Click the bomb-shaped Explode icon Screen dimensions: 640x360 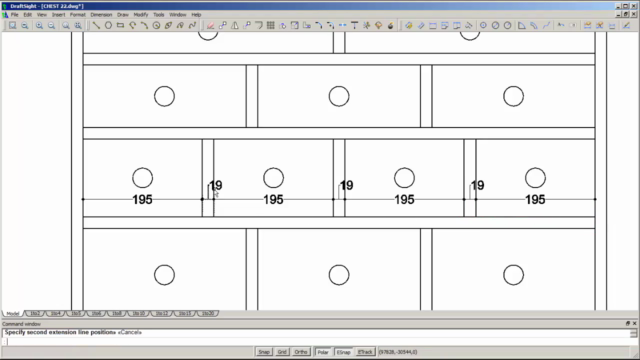click(x=391, y=25)
